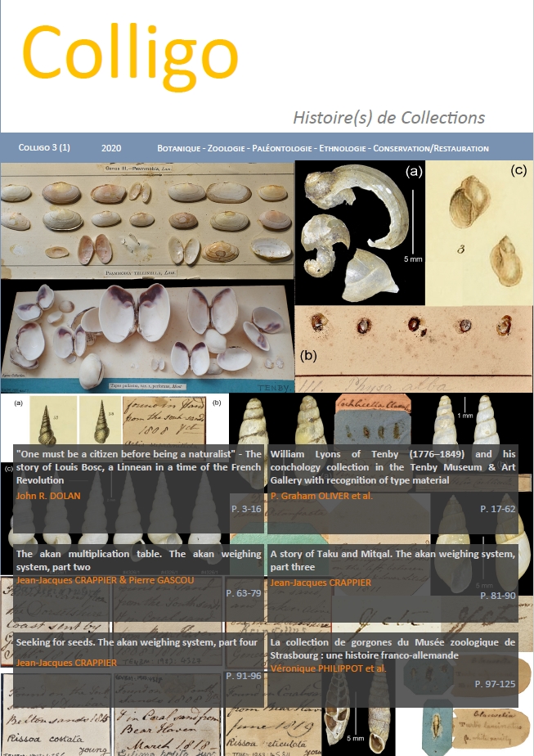Click page range P. 81-90

[x=497, y=596]
